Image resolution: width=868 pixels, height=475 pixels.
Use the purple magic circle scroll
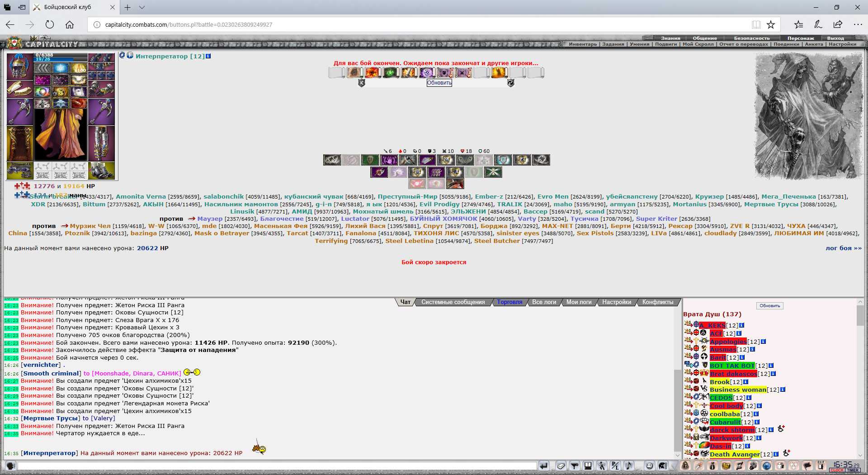(x=427, y=72)
